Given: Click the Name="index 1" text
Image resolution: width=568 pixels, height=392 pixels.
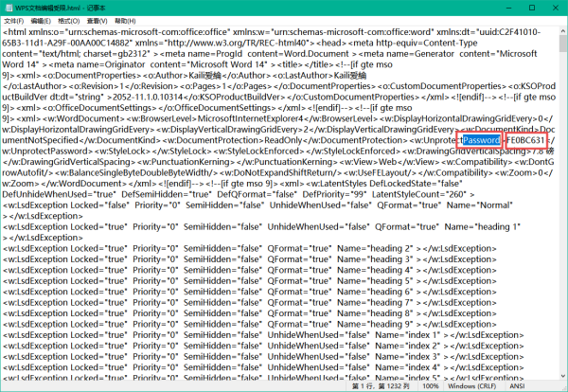Looking at the screenshot, I should point(407,335).
